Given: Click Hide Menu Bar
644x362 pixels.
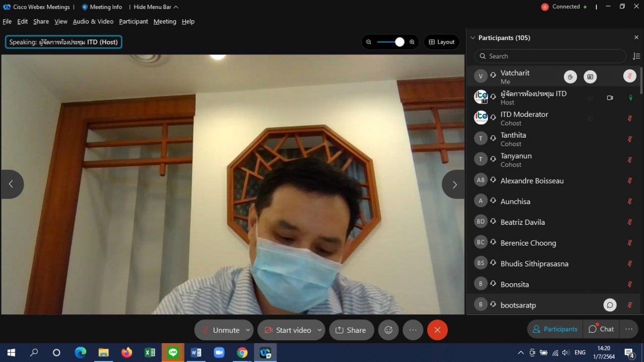Looking at the screenshot, I should point(156,7).
